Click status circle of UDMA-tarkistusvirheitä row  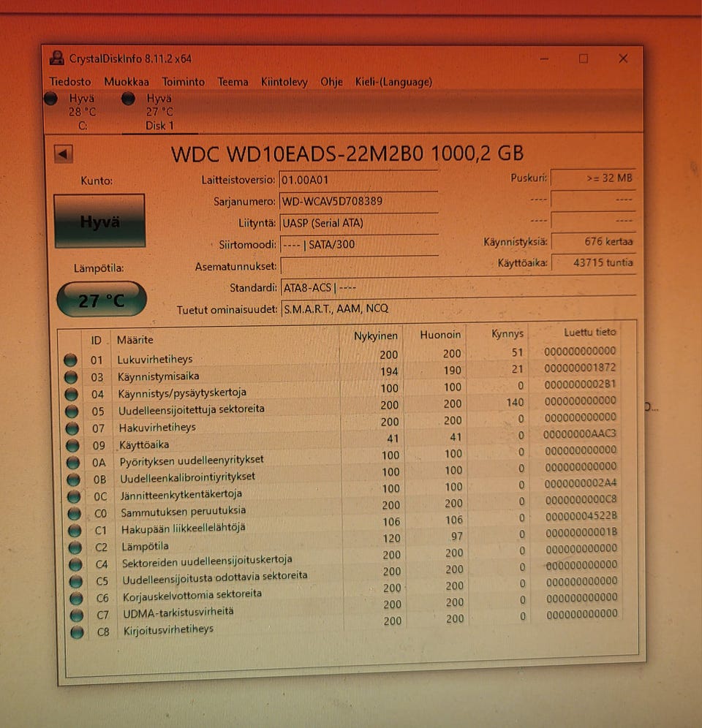tap(77, 615)
